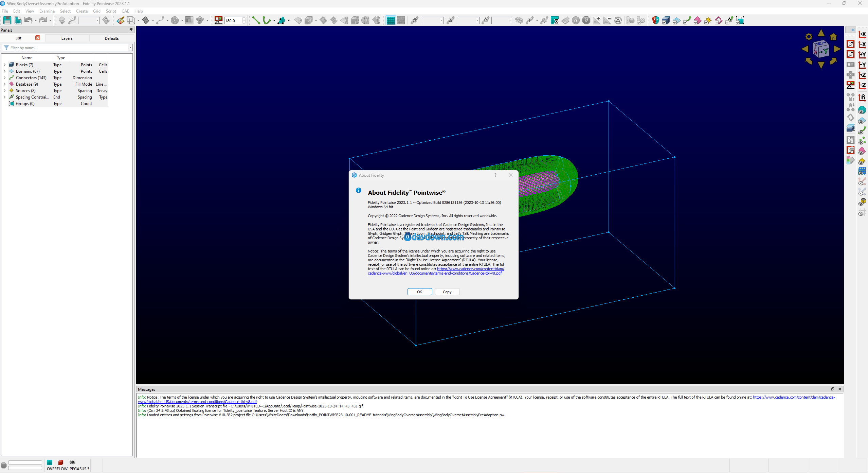Open the Undo history dropdown arrow
The width and height of the screenshot is (868, 473).
(x=36, y=20)
